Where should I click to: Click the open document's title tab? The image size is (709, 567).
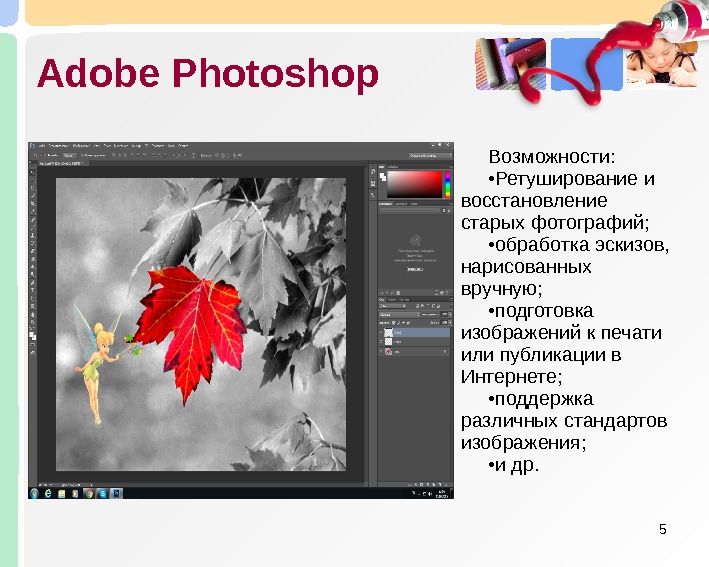click(61, 163)
